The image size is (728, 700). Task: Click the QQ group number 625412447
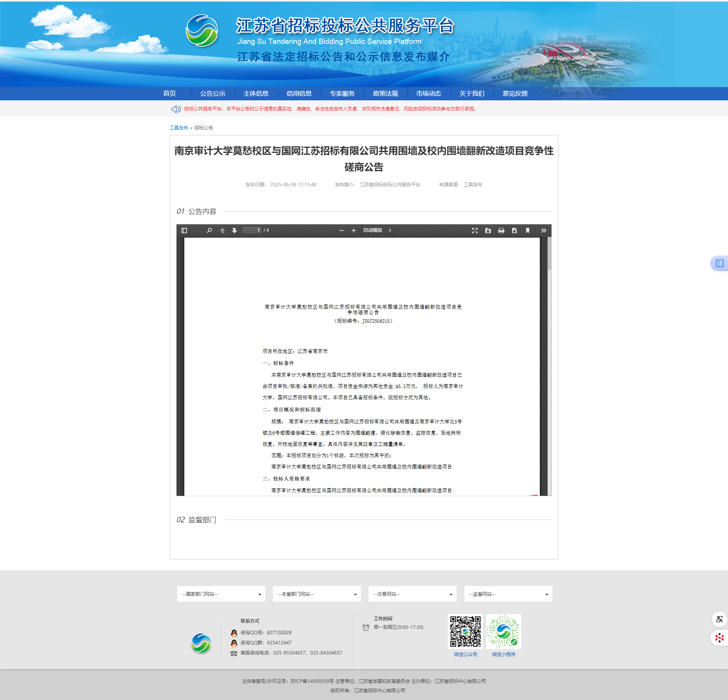279,643
